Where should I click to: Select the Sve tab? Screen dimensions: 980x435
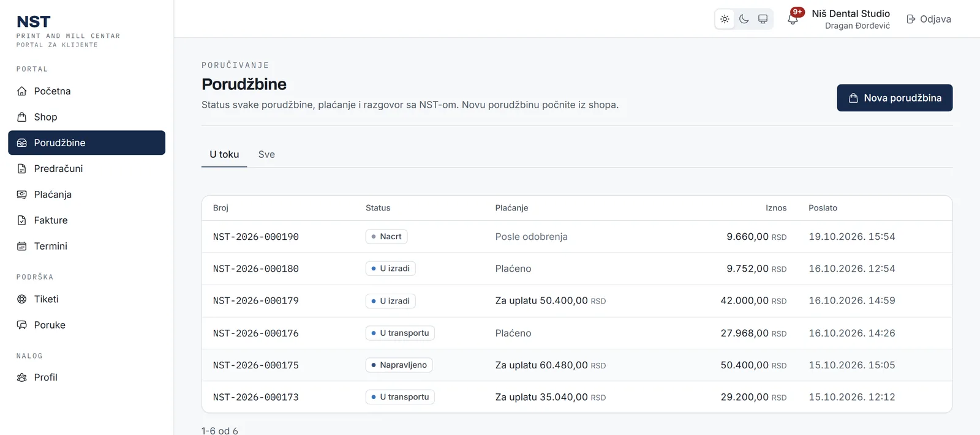point(266,155)
